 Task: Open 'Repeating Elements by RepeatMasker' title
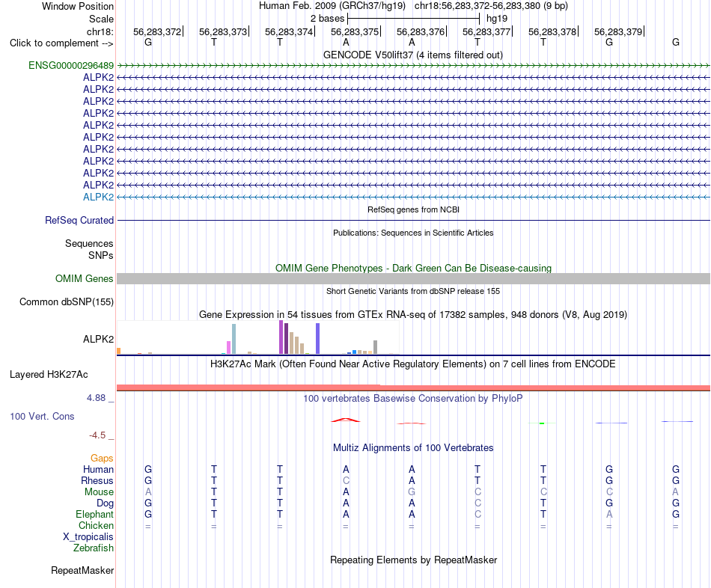(x=413, y=560)
